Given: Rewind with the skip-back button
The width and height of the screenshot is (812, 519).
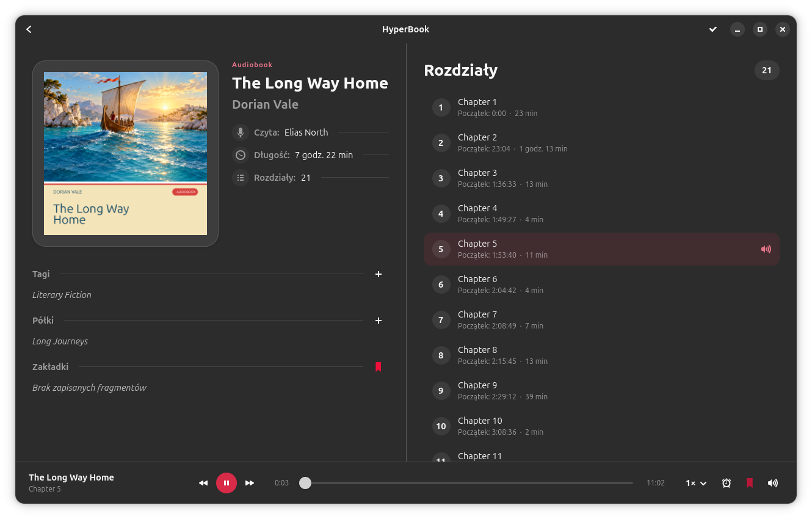Looking at the screenshot, I should click(203, 483).
